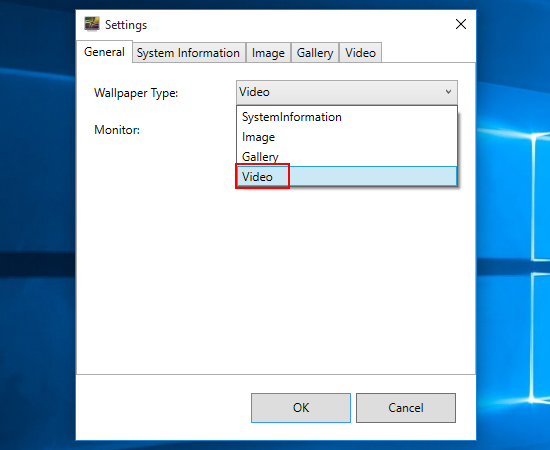Click the Settings app icon in title bar
This screenshot has width=550, height=450.
92,24
